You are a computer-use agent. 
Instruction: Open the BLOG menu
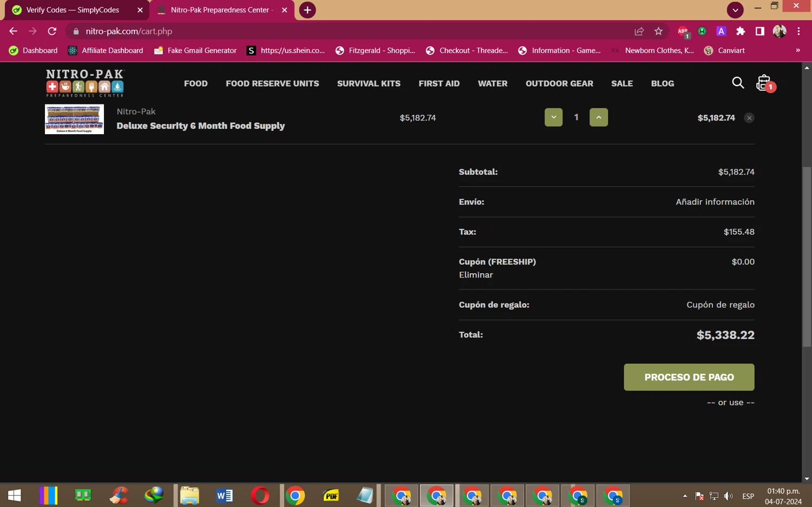[x=663, y=83]
